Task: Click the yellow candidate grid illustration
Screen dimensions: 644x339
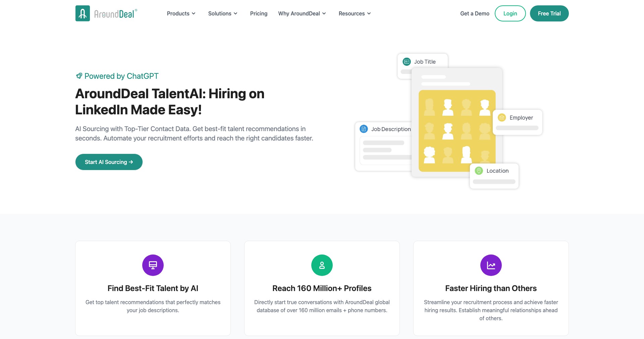Action: (x=457, y=131)
